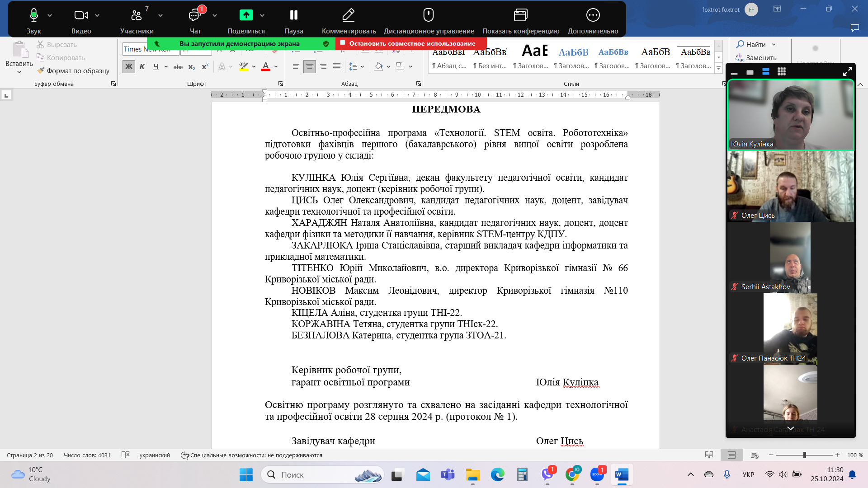Expand arrow next to Участники

click(160, 15)
